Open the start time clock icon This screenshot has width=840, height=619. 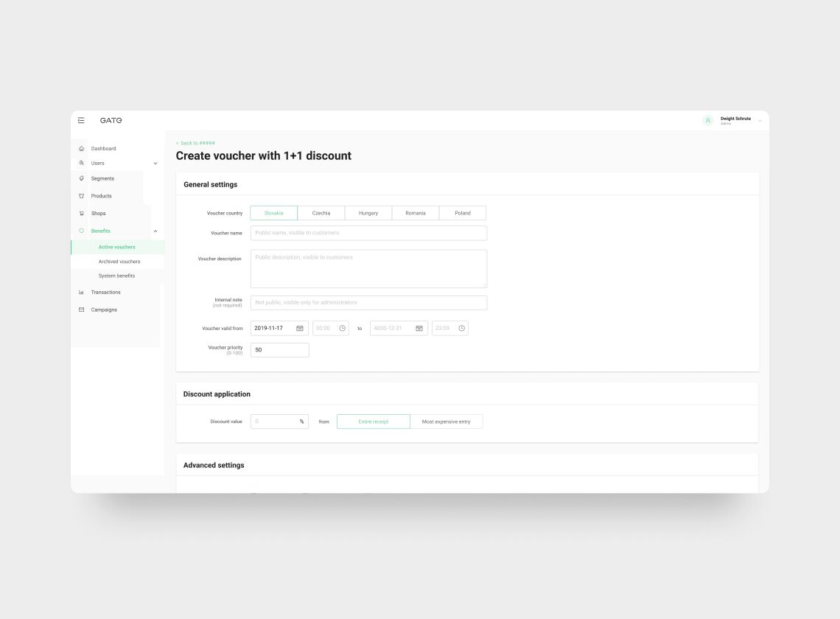point(343,328)
